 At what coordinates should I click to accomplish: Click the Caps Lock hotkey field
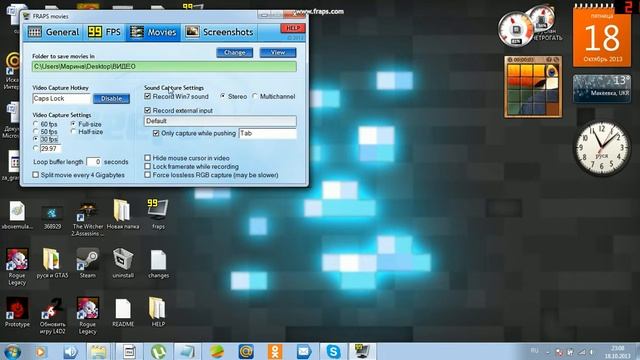pyautogui.click(x=61, y=99)
